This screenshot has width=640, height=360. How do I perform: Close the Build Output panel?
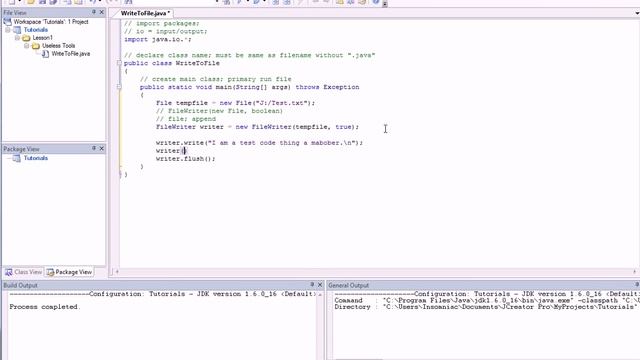pyautogui.click(x=320, y=284)
